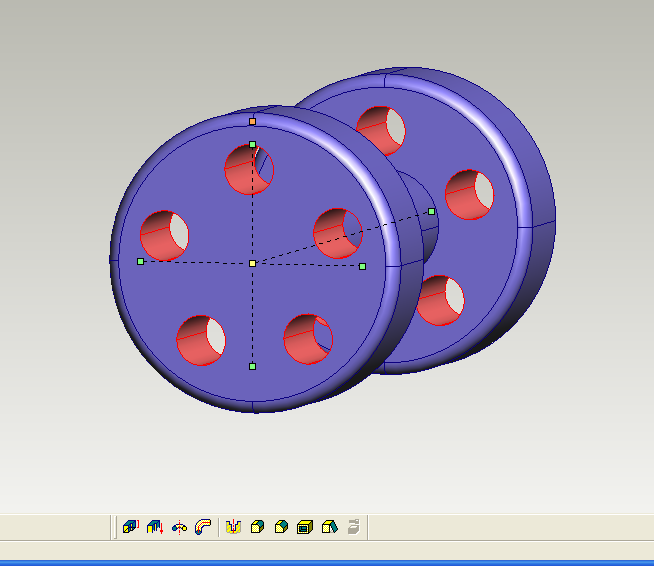The height and width of the screenshot is (566, 654).
Task: Select the Simple Extrude tool icon
Action: [131, 527]
